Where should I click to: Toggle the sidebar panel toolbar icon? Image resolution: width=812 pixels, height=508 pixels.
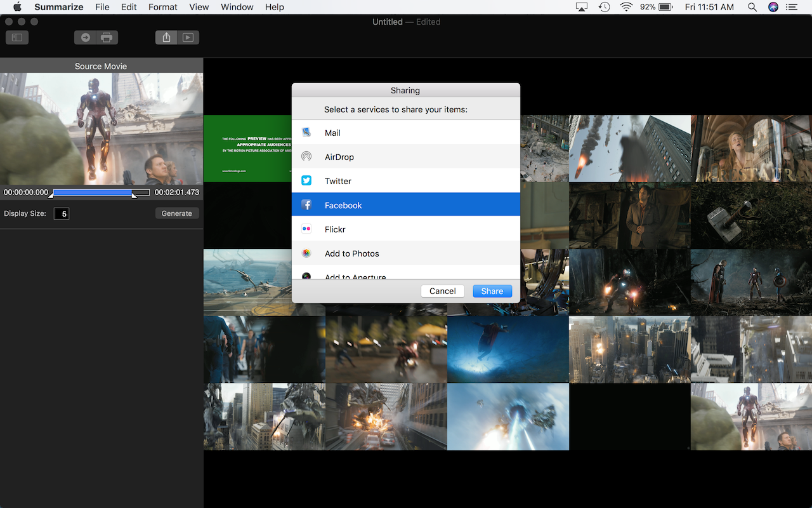coord(17,37)
